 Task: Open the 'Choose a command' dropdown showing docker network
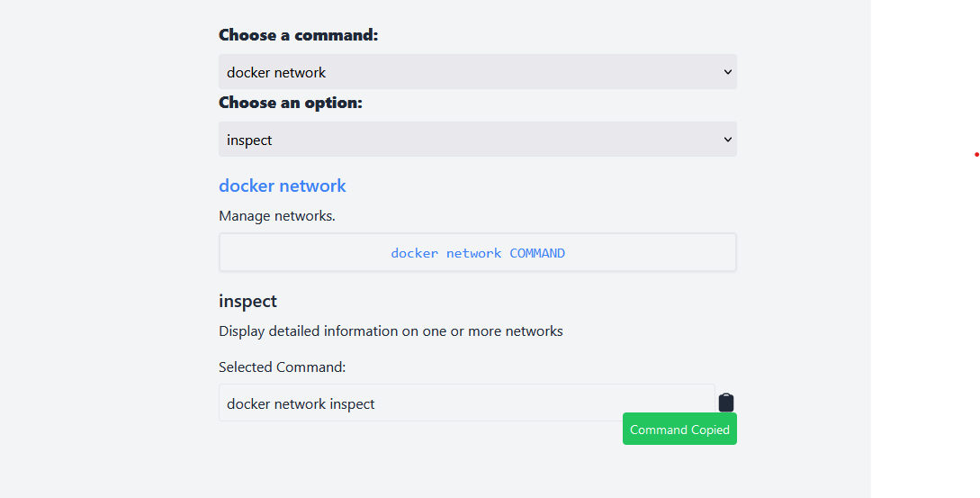478,72
